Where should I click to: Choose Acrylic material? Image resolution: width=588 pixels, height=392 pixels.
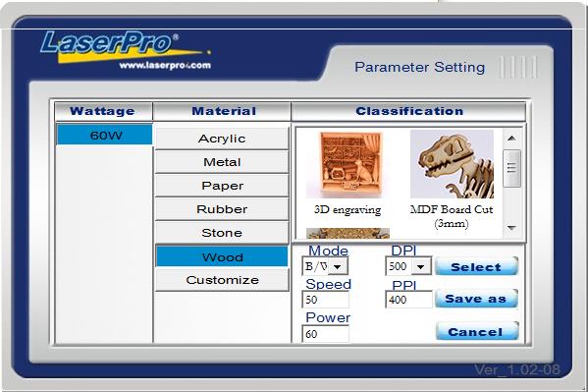(222, 139)
